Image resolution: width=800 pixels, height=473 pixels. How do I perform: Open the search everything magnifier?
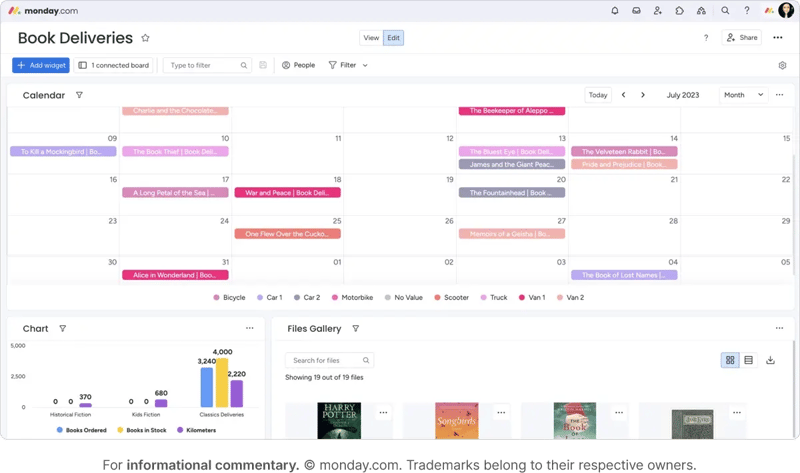click(x=725, y=10)
